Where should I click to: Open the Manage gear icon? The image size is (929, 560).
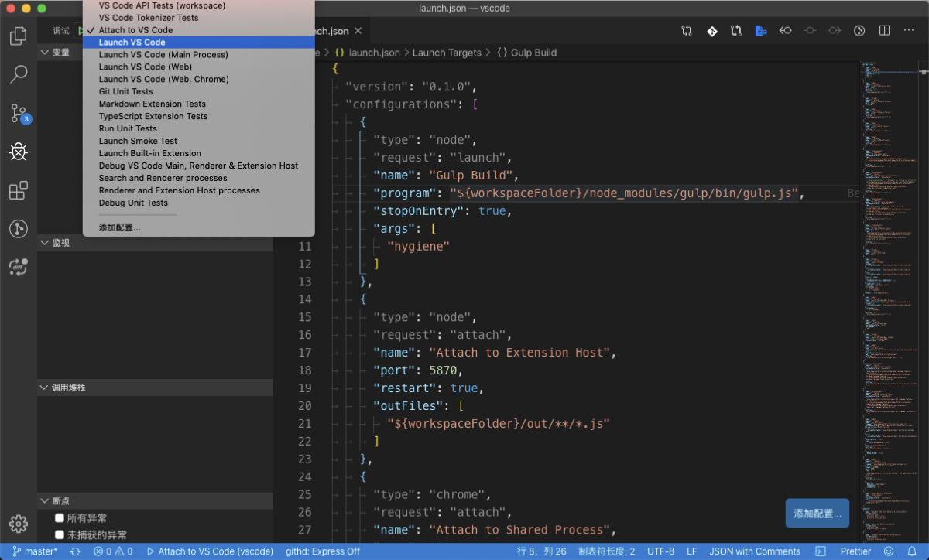point(19,524)
